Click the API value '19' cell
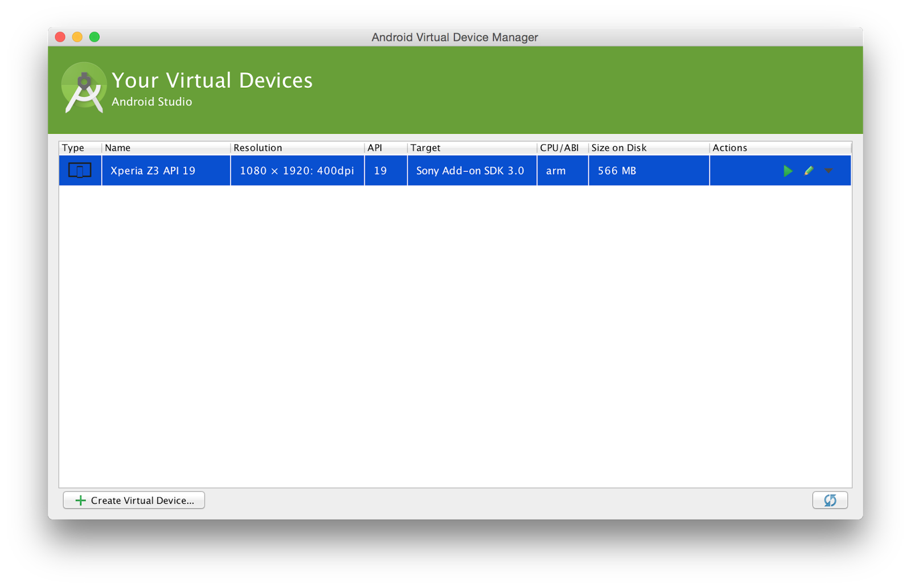Viewport: 911px width, 588px height. [385, 171]
